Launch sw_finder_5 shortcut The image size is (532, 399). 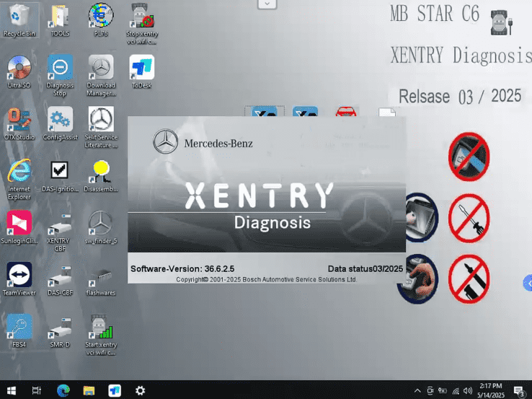click(101, 227)
